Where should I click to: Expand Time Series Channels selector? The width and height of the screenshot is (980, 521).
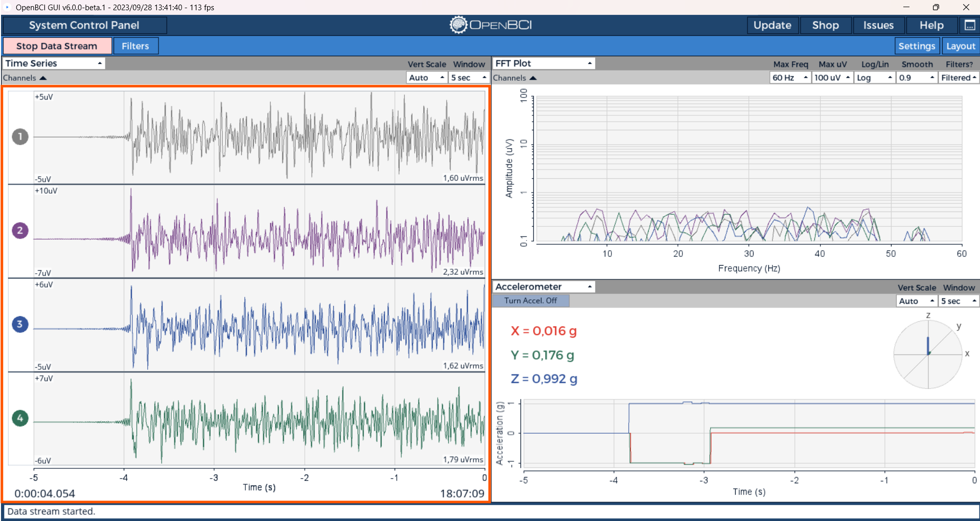pyautogui.click(x=25, y=78)
